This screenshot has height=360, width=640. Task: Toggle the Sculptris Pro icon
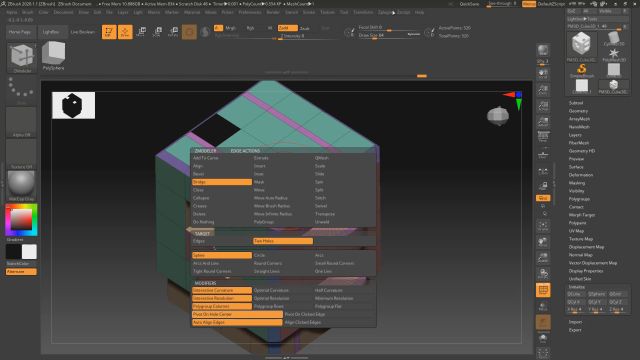205,32
